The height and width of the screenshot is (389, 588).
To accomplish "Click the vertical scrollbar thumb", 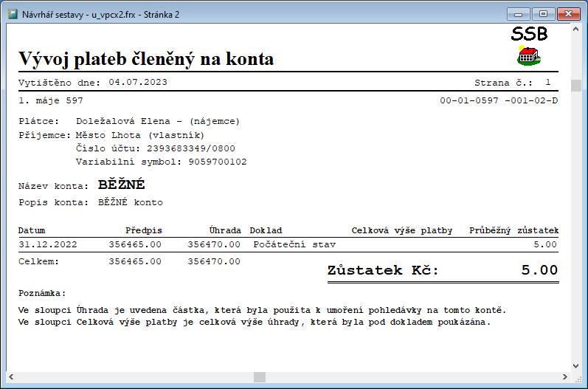I will (x=577, y=84).
